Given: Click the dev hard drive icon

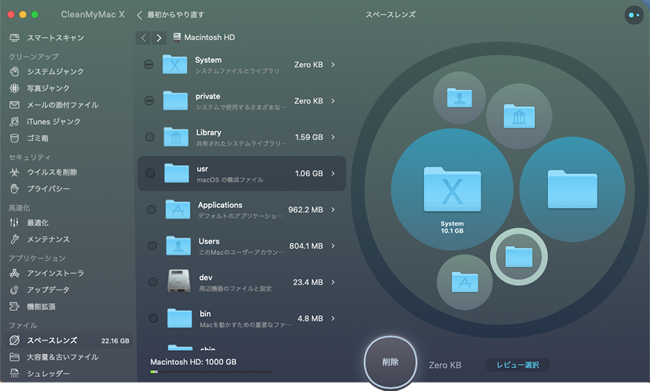Looking at the screenshot, I should 179,281.
